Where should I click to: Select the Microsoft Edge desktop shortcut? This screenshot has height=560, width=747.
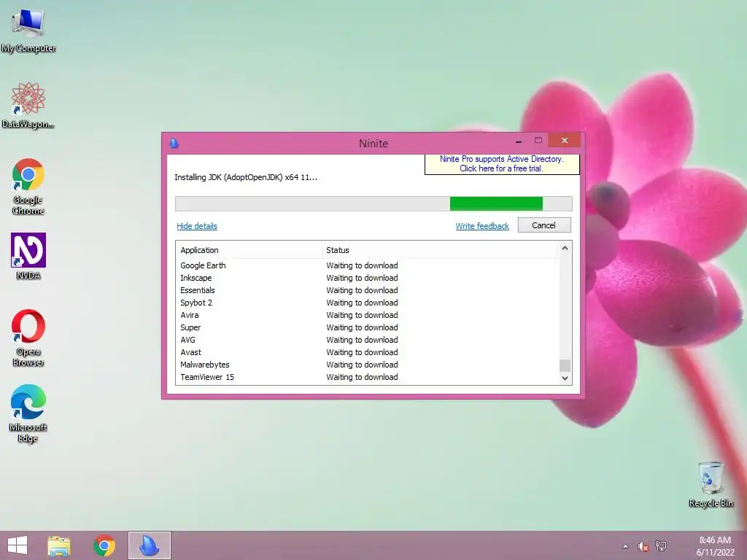pos(28,413)
